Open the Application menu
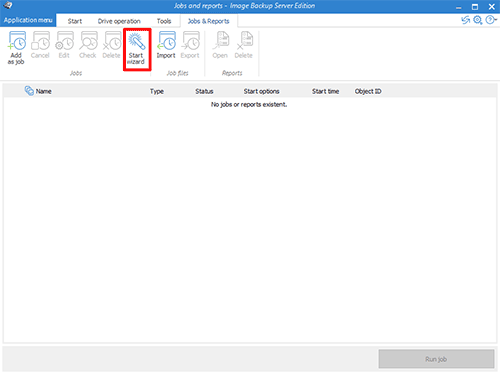Viewport: 500px width, 374px height. pos(28,20)
